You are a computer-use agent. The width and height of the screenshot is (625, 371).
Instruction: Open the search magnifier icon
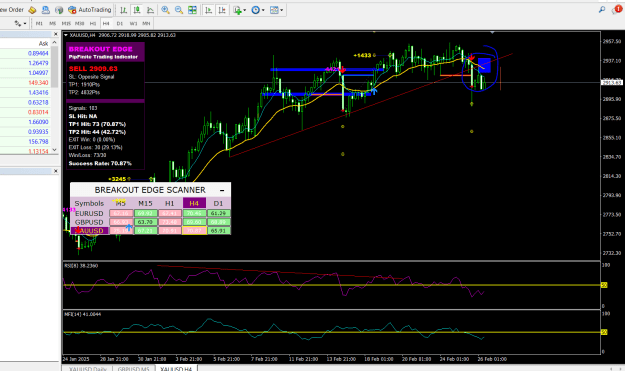pyautogui.click(x=602, y=10)
